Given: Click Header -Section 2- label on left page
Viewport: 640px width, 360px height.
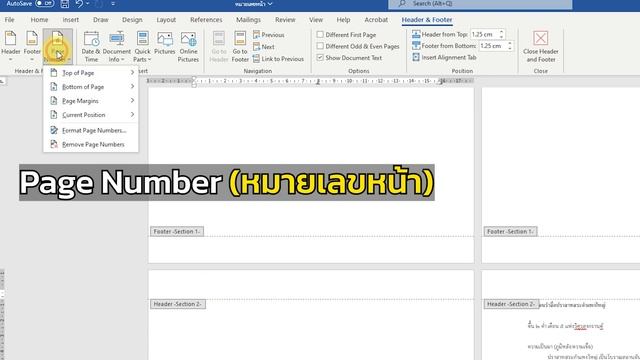Looking at the screenshot, I should tap(178, 304).
